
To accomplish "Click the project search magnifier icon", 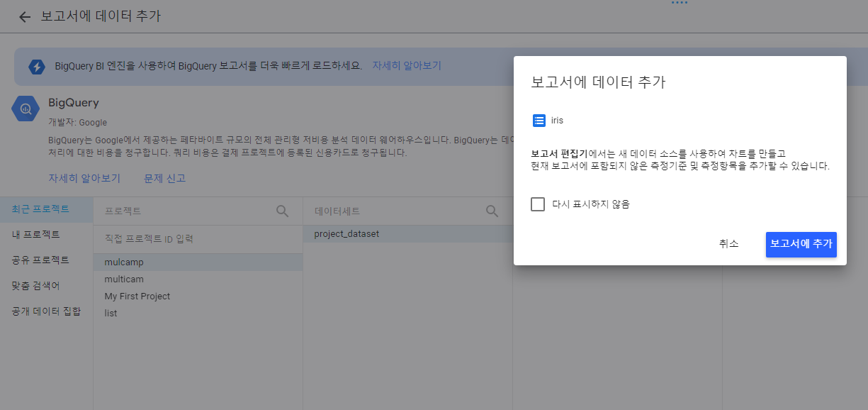I will click(282, 211).
